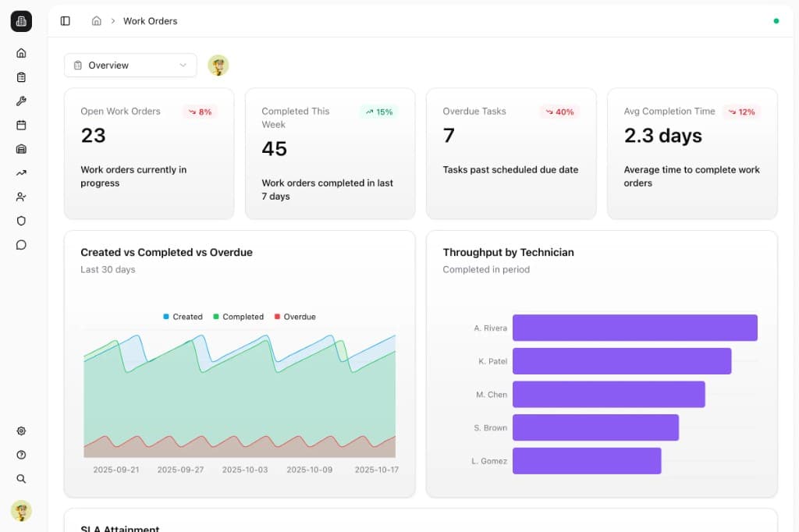Screen dimensions: 799x532
Task: Toggle Overdue series in chart legend
Action: pos(295,317)
